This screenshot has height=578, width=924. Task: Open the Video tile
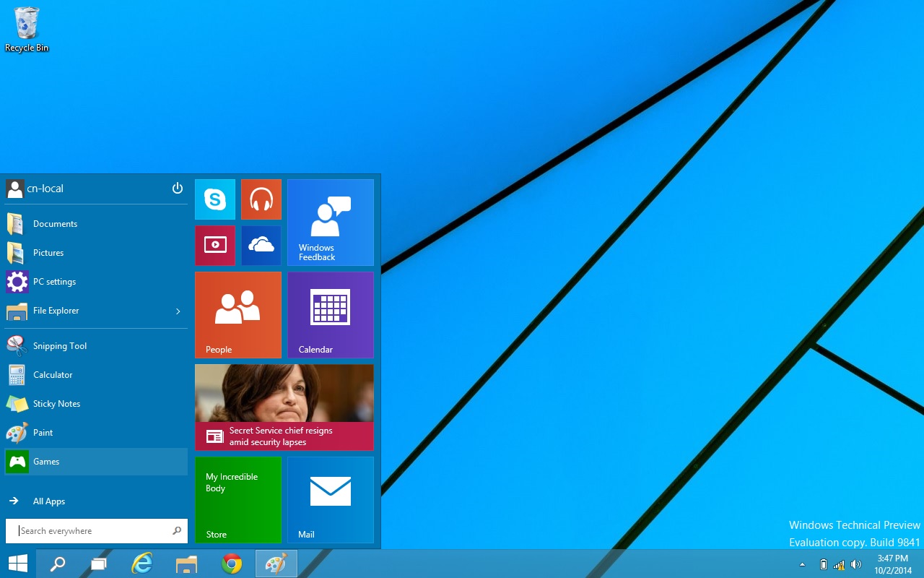(215, 246)
